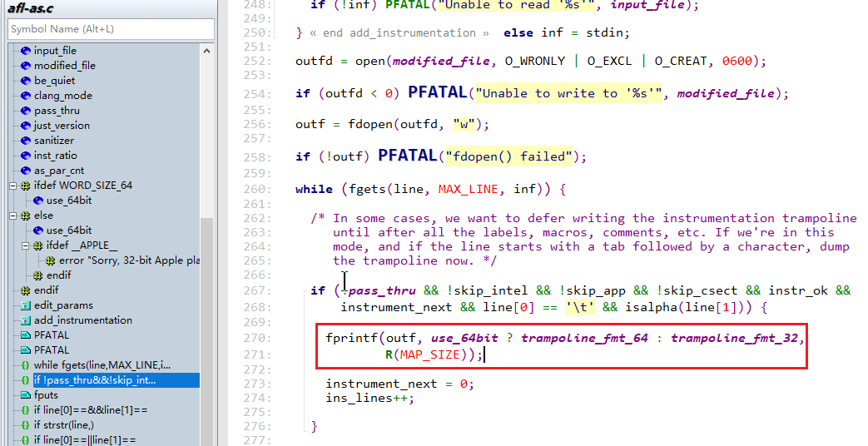Click ins_lines++ statement
Screen dimensions: 868x446
pos(370,398)
